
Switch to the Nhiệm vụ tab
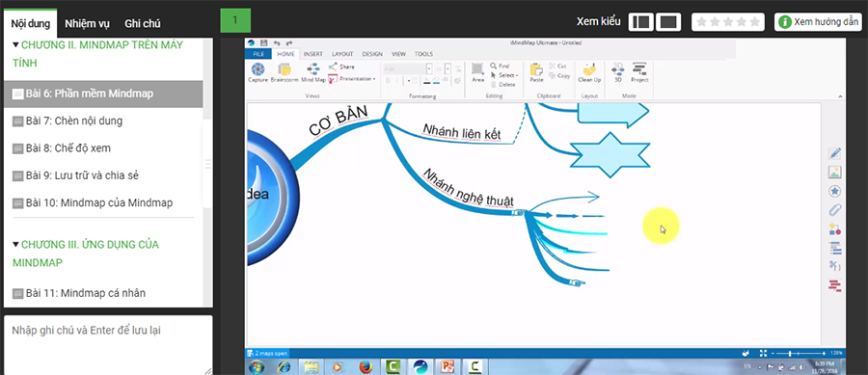tap(87, 24)
